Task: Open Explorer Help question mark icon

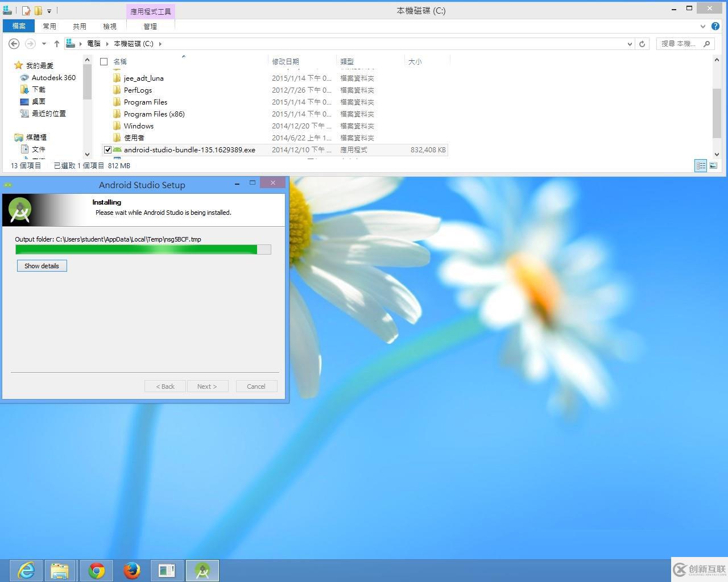Action: (715, 26)
